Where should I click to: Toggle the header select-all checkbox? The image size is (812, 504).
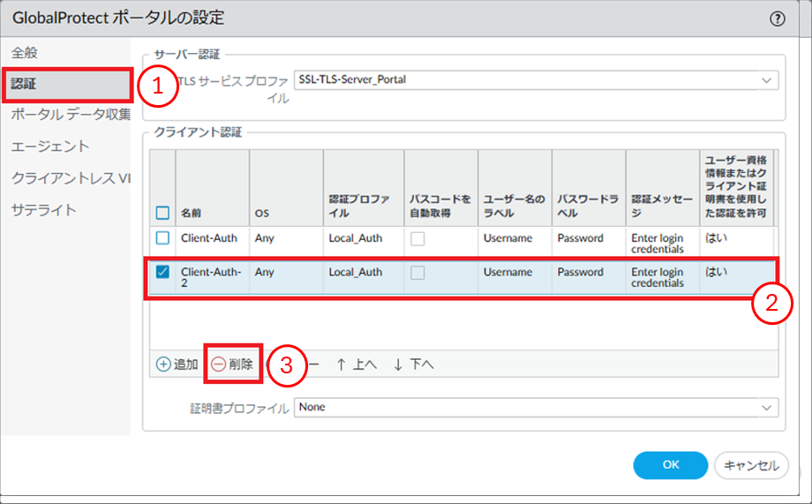162,213
